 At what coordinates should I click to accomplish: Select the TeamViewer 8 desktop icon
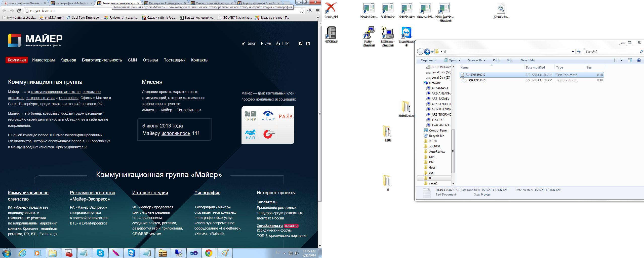(x=407, y=37)
